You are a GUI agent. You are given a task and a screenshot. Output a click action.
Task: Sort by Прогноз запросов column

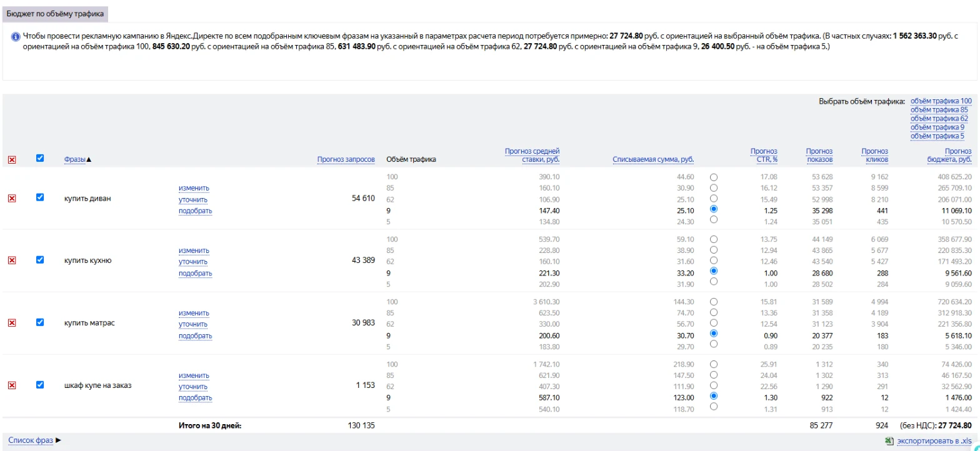[x=346, y=160]
